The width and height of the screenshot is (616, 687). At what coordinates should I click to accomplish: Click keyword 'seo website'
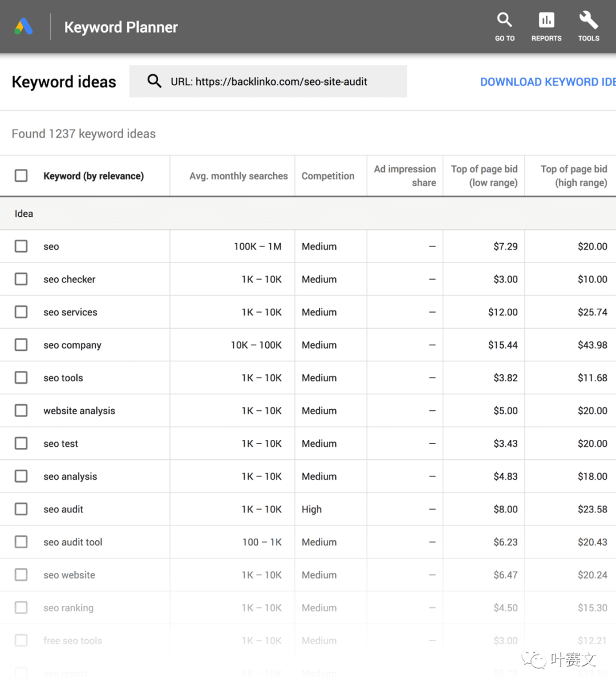coord(69,575)
